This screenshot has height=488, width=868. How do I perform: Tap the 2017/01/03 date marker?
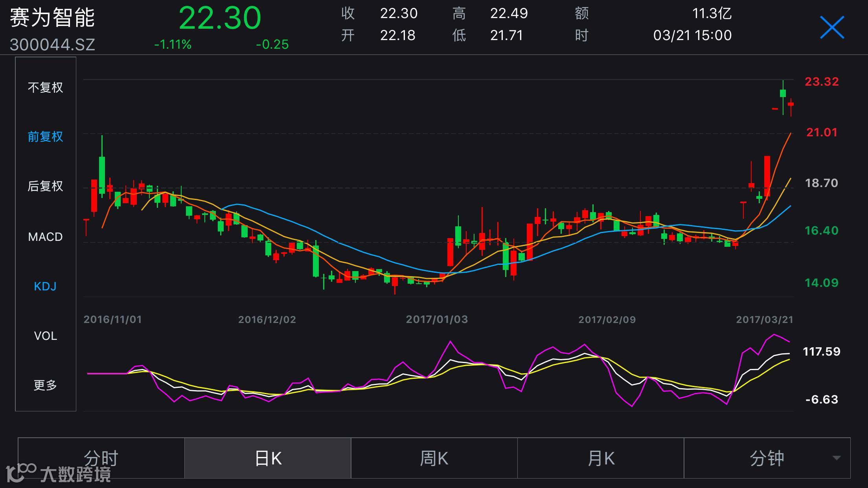(x=437, y=319)
